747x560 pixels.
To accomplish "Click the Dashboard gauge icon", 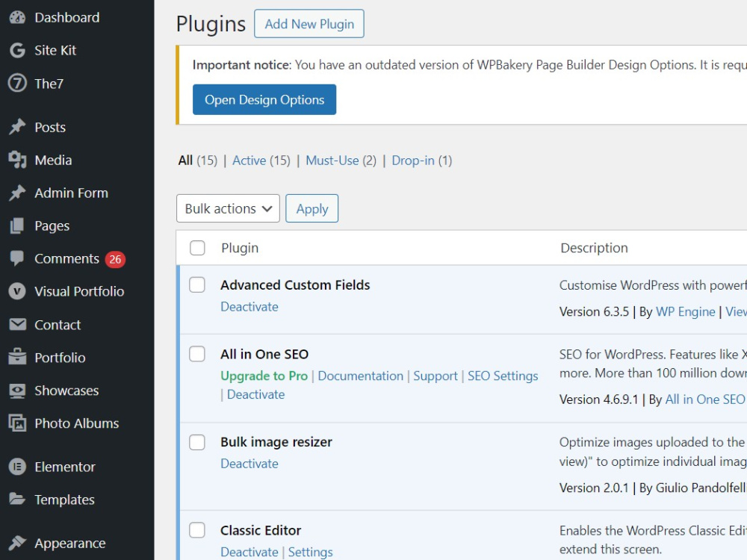I will 17,18.
